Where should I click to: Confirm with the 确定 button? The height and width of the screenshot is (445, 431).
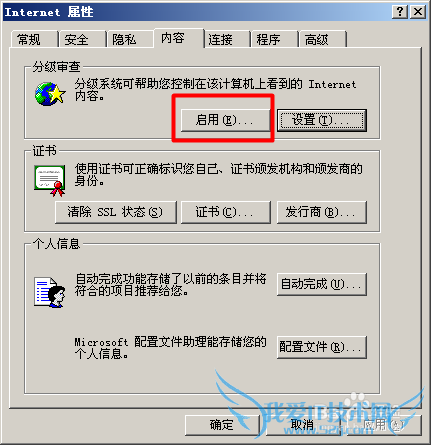[x=222, y=425]
